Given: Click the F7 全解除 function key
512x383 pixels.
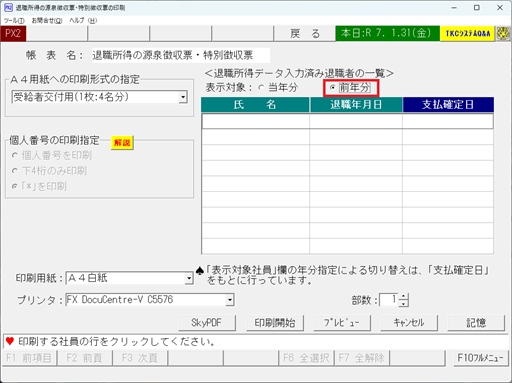Looking at the screenshot, I should 361,358.
